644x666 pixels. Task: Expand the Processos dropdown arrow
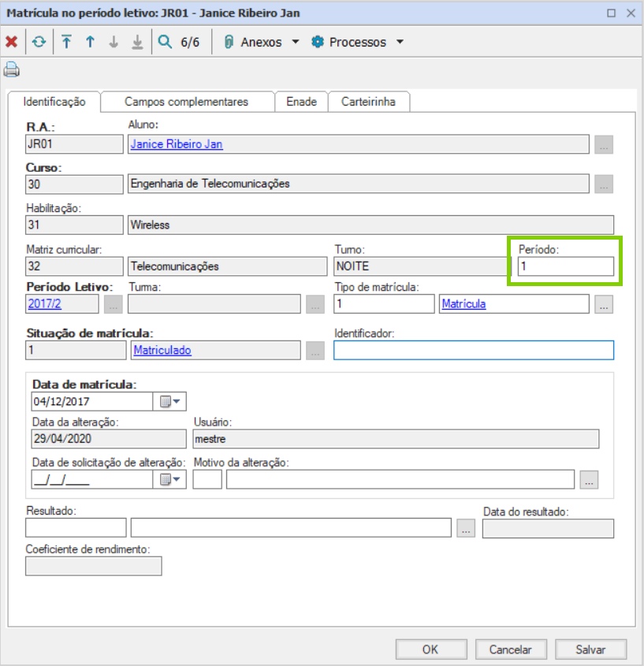[400, 42]
